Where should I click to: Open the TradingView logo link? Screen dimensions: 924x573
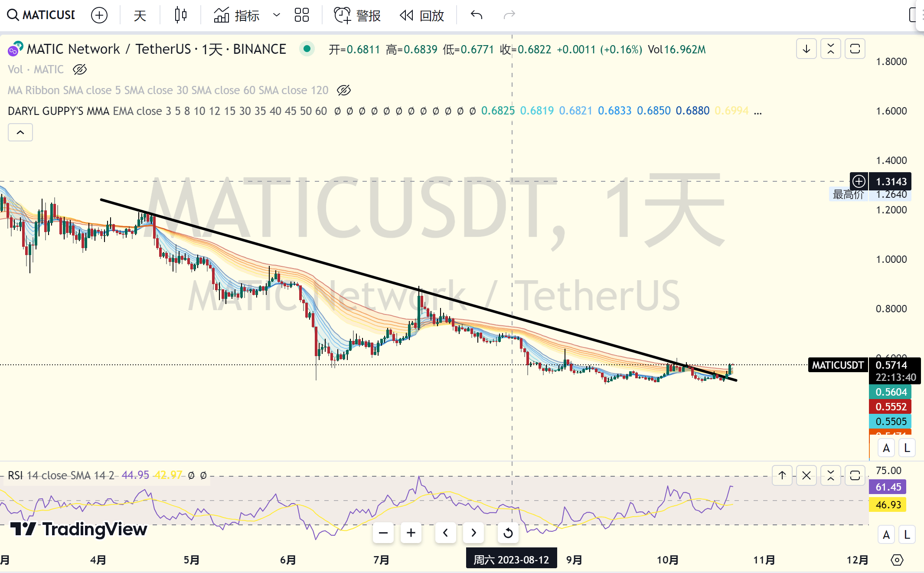pos(78,529)
